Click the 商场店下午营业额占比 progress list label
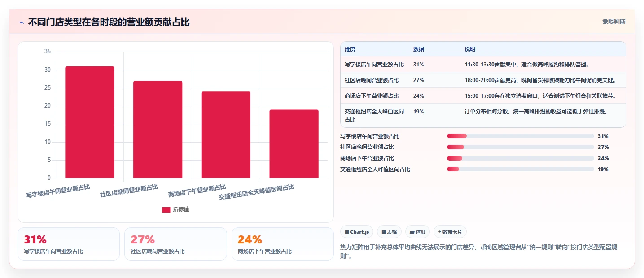644x278 pixels. 367,158
